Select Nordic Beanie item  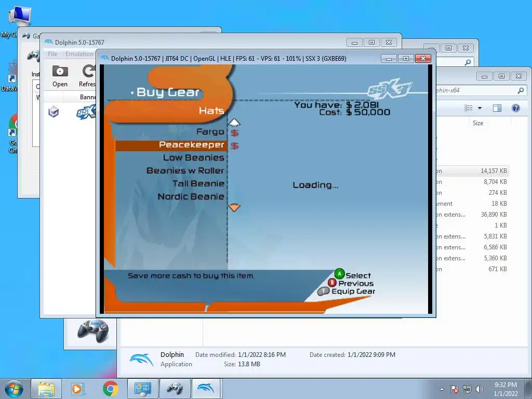(191, 196)
